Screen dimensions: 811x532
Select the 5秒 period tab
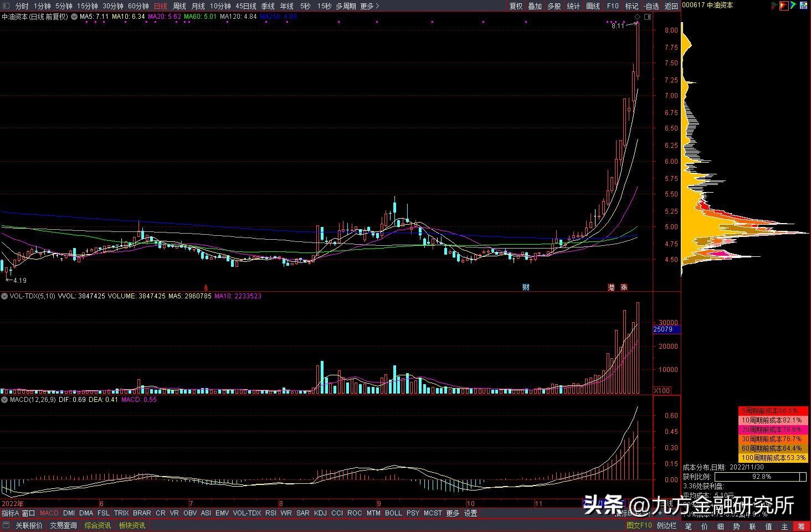click(x=305, y=6)
